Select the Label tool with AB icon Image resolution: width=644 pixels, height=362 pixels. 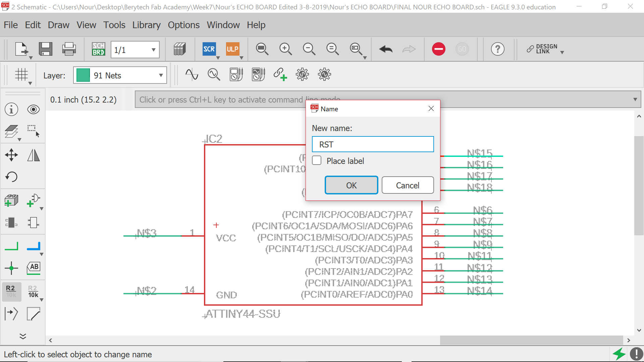click(34, 267)
